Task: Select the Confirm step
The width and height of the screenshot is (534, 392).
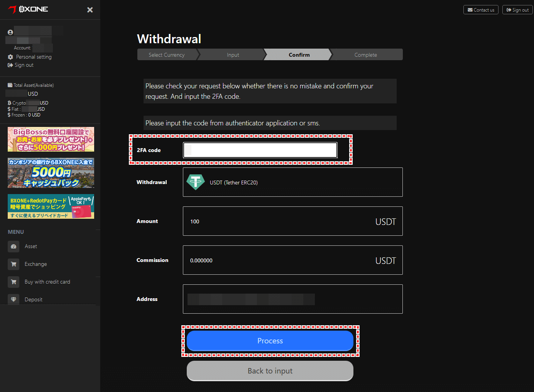Action: (x=299, y=55)
